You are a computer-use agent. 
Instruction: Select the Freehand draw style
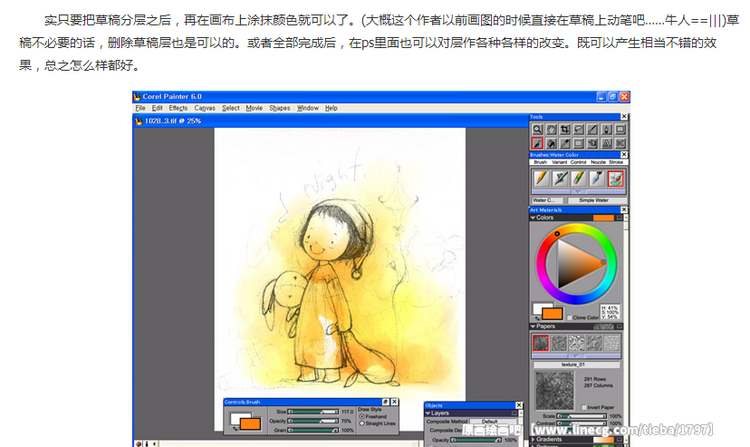click(362, 416)
